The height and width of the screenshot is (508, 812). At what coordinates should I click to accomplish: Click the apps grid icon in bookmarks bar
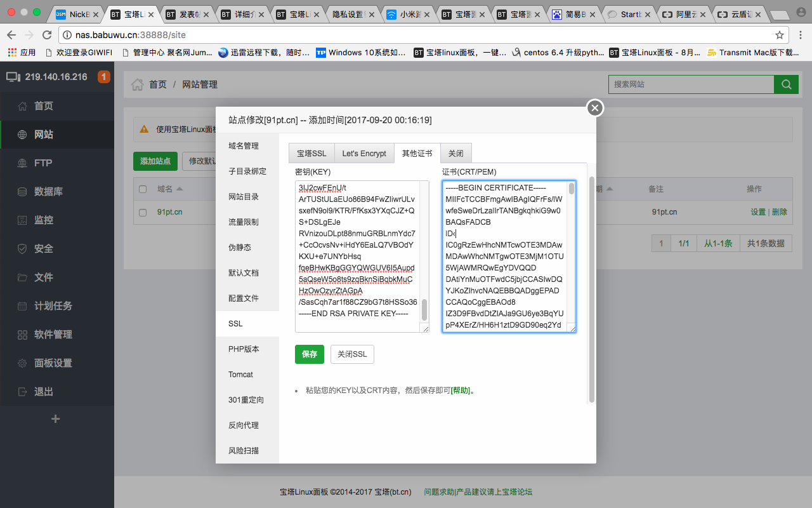click(11, 53)
